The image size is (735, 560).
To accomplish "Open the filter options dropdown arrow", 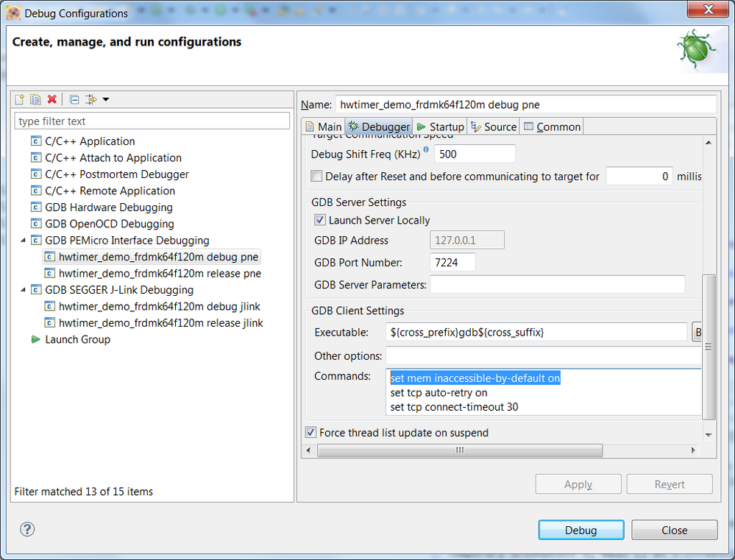I will click(106, 99).
